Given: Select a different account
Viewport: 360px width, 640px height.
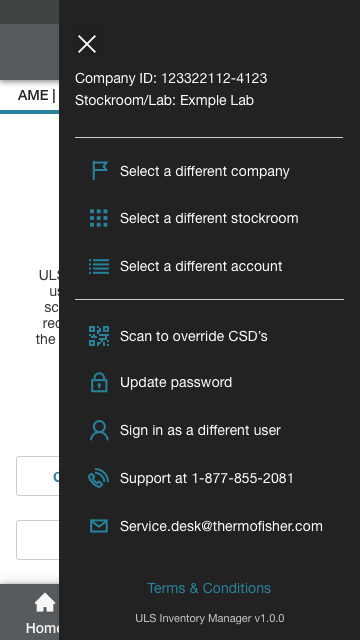Looking at the screenshot, I should (201, 266).
